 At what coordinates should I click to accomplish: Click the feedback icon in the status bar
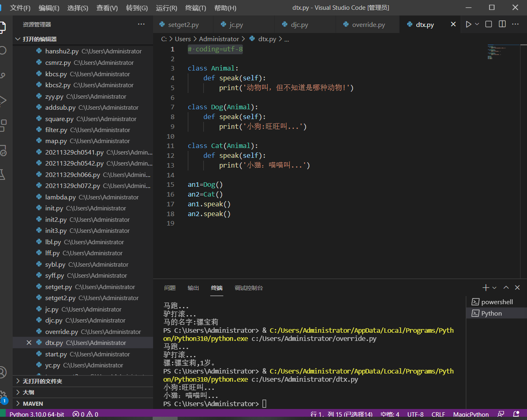(x=501, y=414)
